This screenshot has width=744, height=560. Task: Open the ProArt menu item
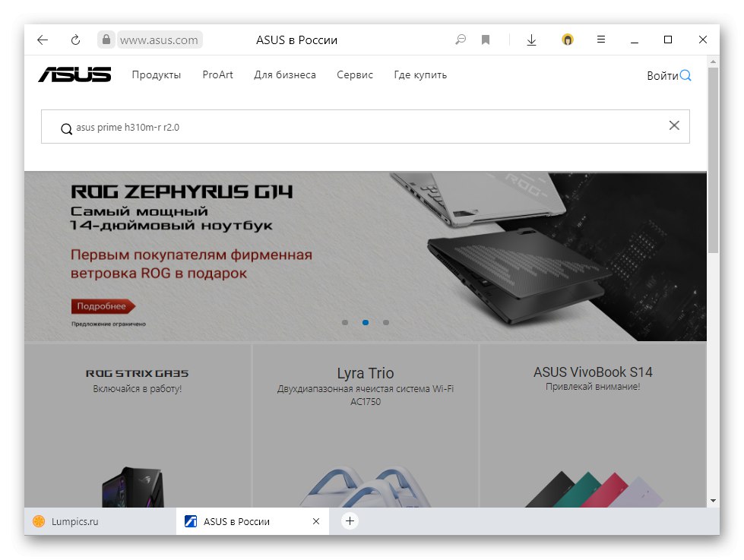pyautogui.click(x=218, y=74)
